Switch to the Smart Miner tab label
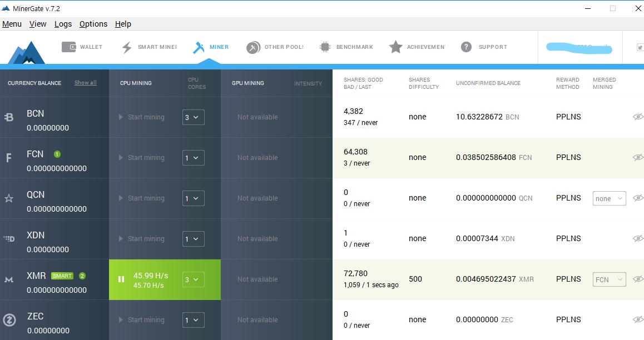This screenshot has height=340, width=644. point(157,47)
